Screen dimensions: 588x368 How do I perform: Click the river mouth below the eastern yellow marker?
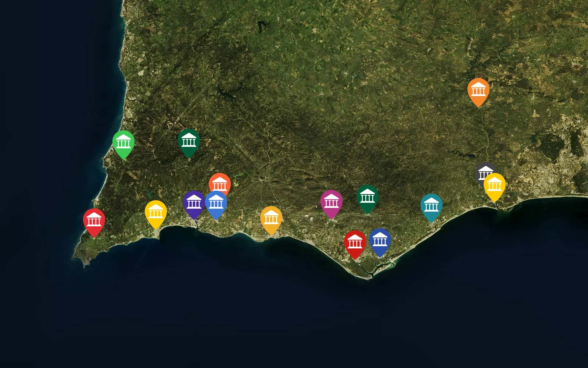(499, 208)
